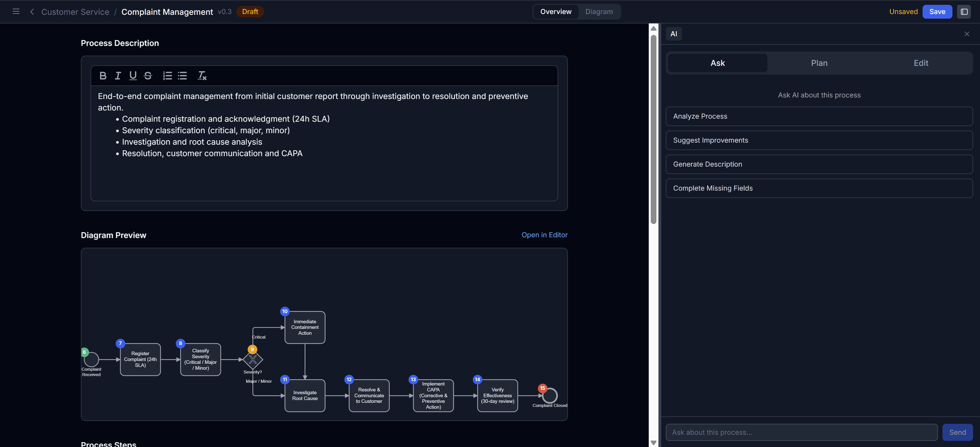980x447 pixels.
Task: Clear formatting using the editor toolbar icon
Action: [202, 75]
